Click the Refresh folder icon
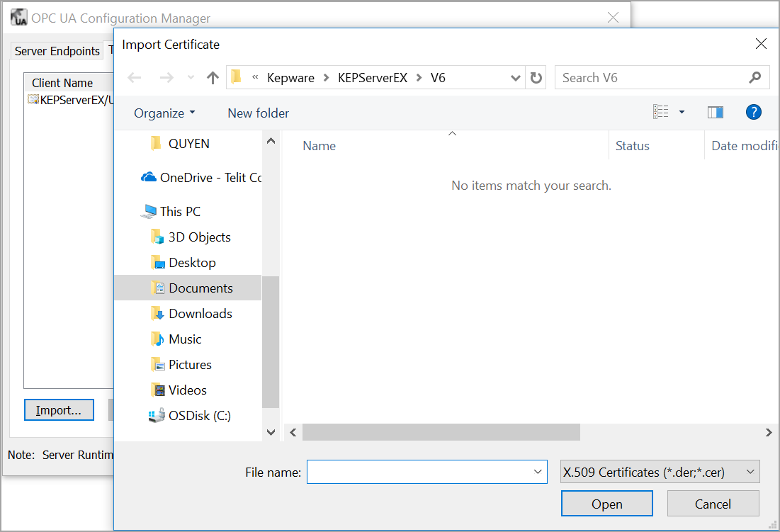Screen dimensions: 780x532 tap(536, 78)
